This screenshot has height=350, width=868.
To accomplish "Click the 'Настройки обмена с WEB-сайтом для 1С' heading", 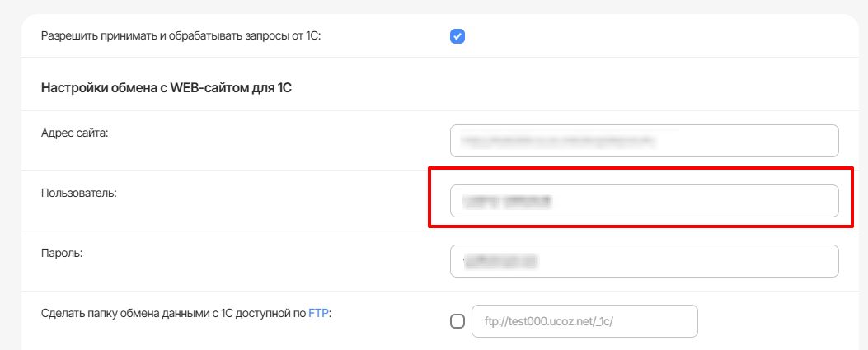I will (167, 87).
